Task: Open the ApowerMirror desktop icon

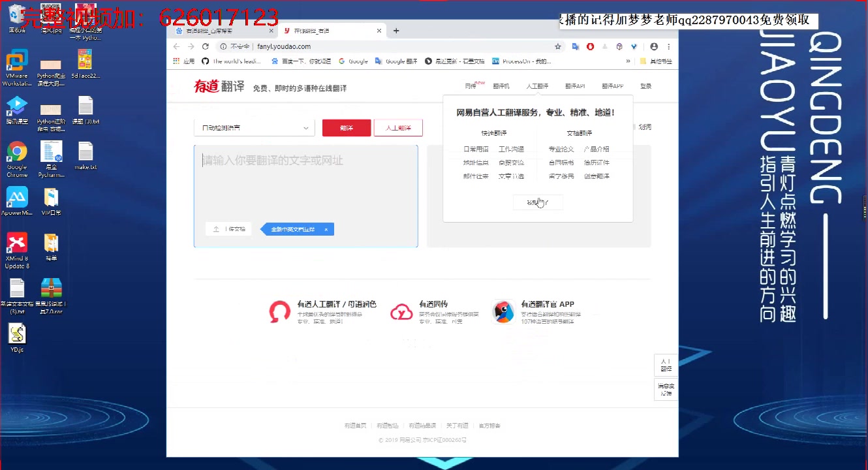Action: tap(17, 202)
